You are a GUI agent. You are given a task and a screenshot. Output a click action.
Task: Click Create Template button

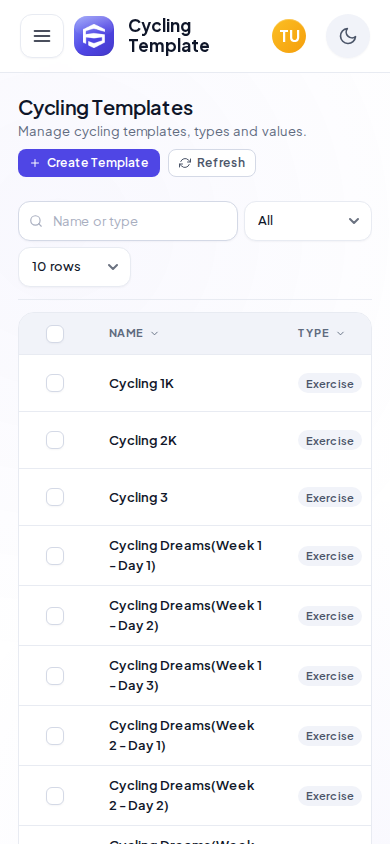pyautogui.click(x=89, y=163)
